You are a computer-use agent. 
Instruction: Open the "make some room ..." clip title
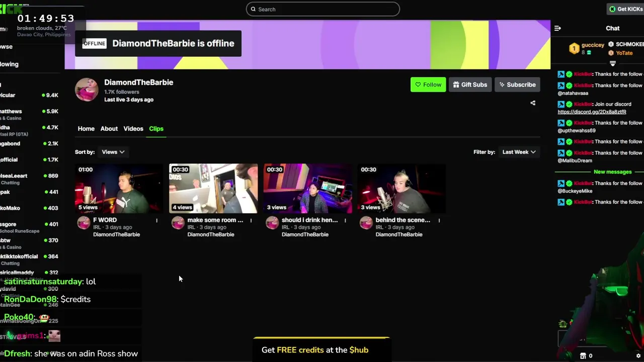215,220
